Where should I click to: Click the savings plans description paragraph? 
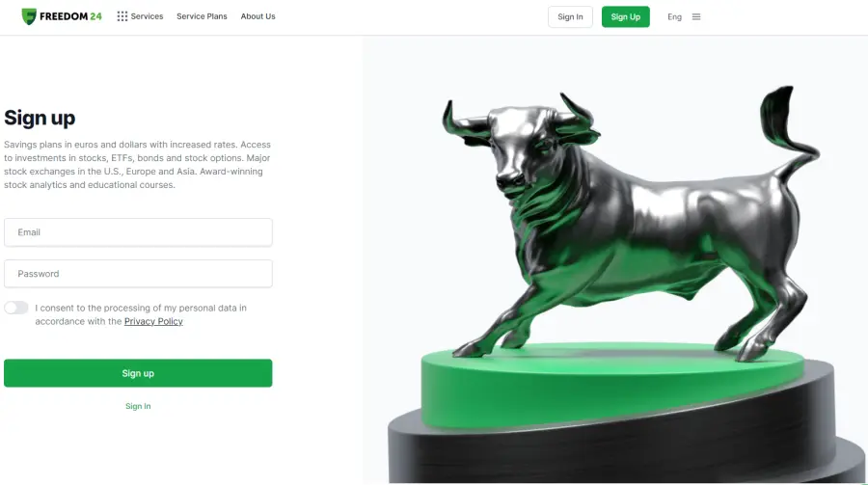pos(137,165)
